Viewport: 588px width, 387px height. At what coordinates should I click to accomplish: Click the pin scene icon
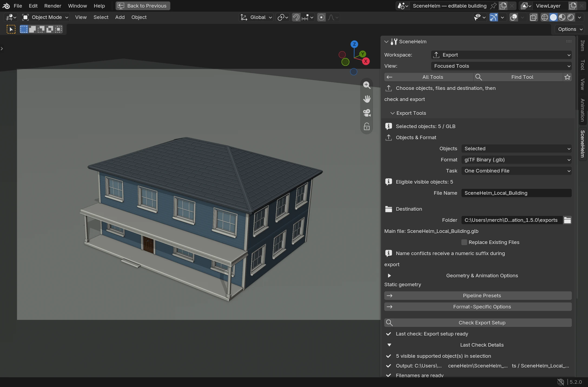(x=493, y=6)
